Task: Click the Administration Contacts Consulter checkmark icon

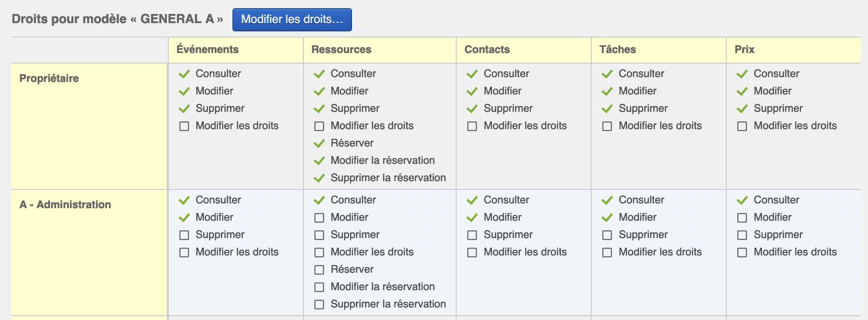Action: [472, 200]
